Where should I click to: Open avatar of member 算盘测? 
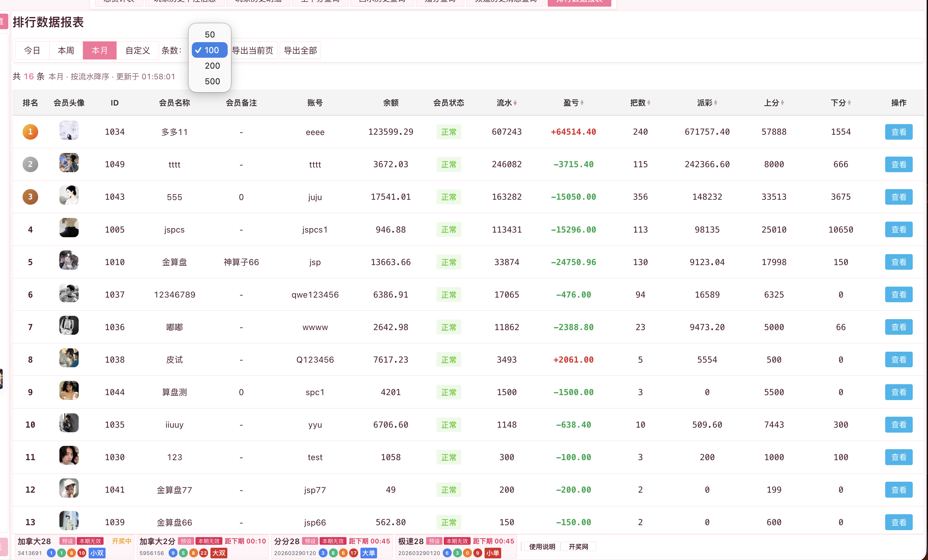point(69,390)
